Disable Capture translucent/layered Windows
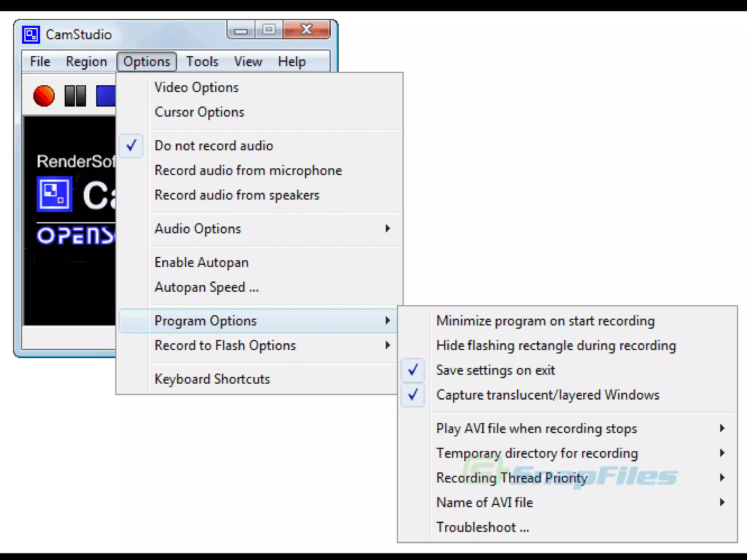This screenshot has width=747, height=560. tap(547, 395)
